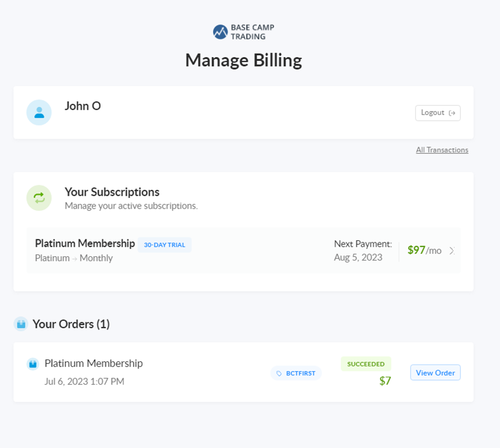Click the Jul 6, 2023 1:07 PM timestamp
Viewport: 500px width, 448px height.
point(84,381)
